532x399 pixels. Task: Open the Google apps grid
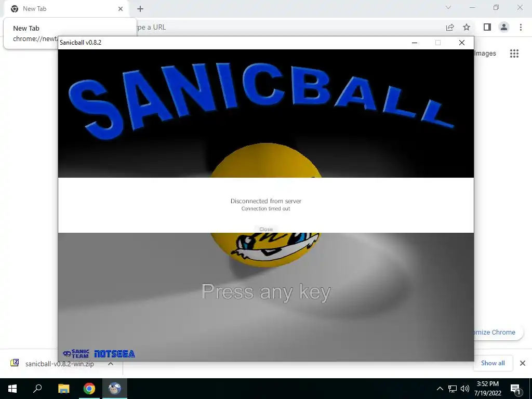point(514,54)
